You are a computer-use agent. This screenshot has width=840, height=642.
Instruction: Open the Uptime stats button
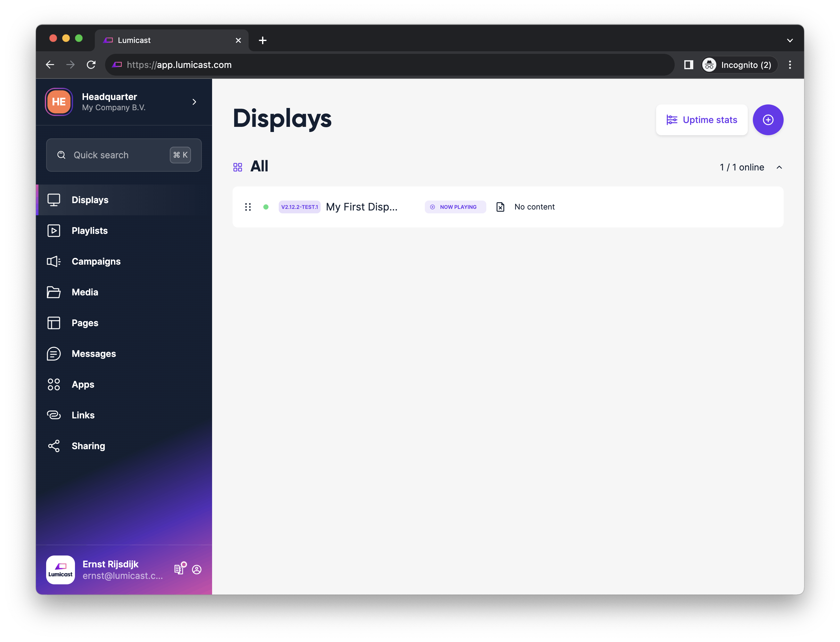pyautogui.click(x=701, y=119)
